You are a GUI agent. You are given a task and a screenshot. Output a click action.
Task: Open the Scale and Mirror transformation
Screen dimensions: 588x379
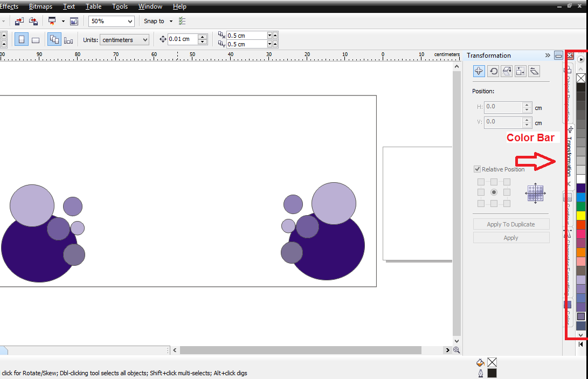[x=507, y=71]
